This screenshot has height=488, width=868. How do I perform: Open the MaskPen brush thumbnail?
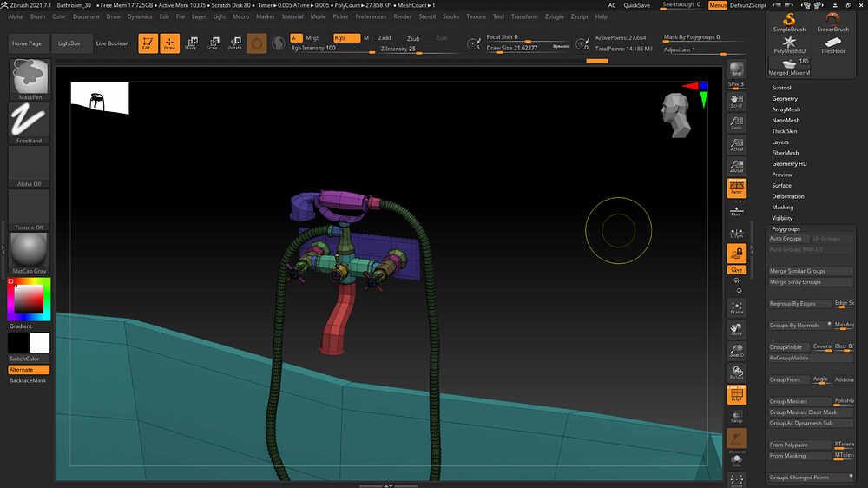(30, 79)
